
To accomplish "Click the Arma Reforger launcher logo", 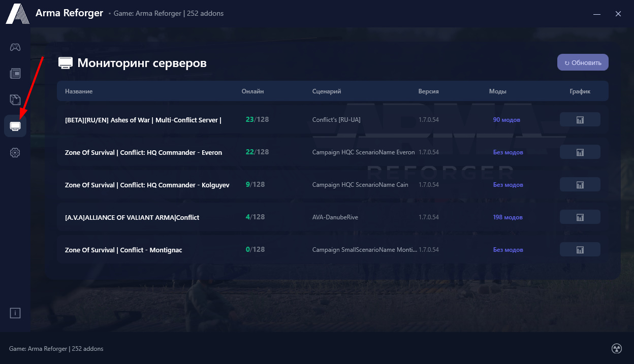I will pos(17,14).
